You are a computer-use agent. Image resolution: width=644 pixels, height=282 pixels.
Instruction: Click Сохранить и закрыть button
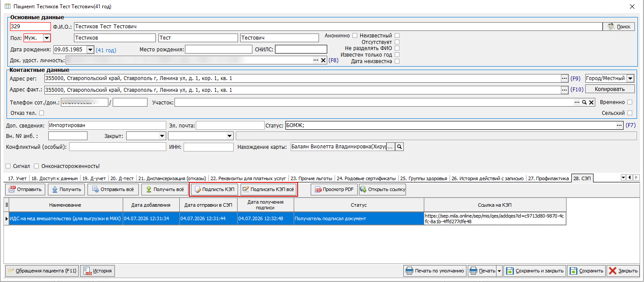(535, 271)
